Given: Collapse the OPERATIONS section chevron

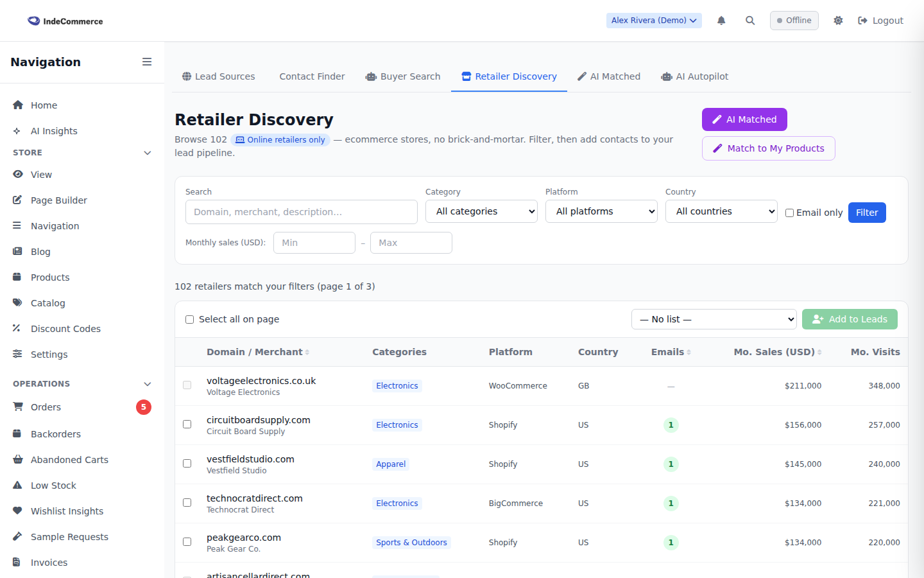Looking at the screenshot, I should pyautogui.click(x=148, y=384).
